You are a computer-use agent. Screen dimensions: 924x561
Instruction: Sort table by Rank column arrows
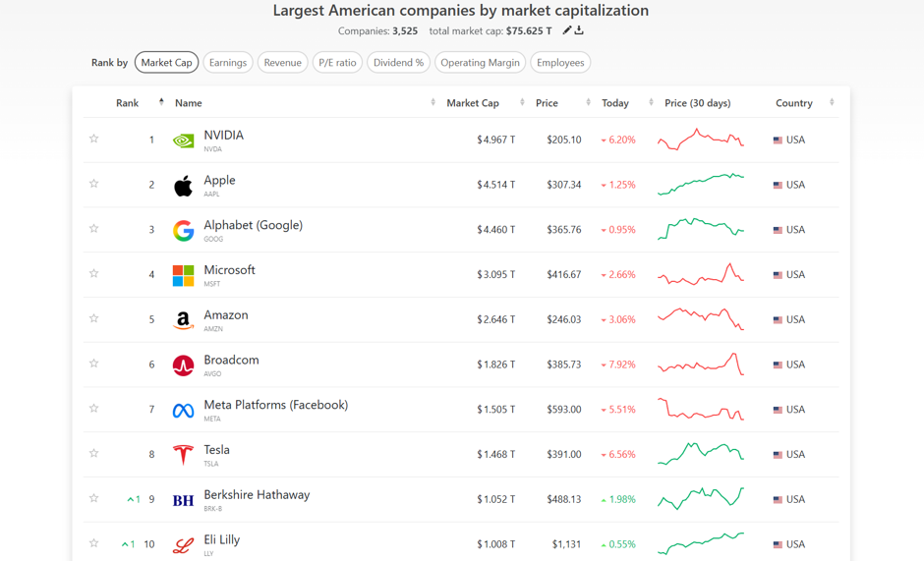(161, 102)
